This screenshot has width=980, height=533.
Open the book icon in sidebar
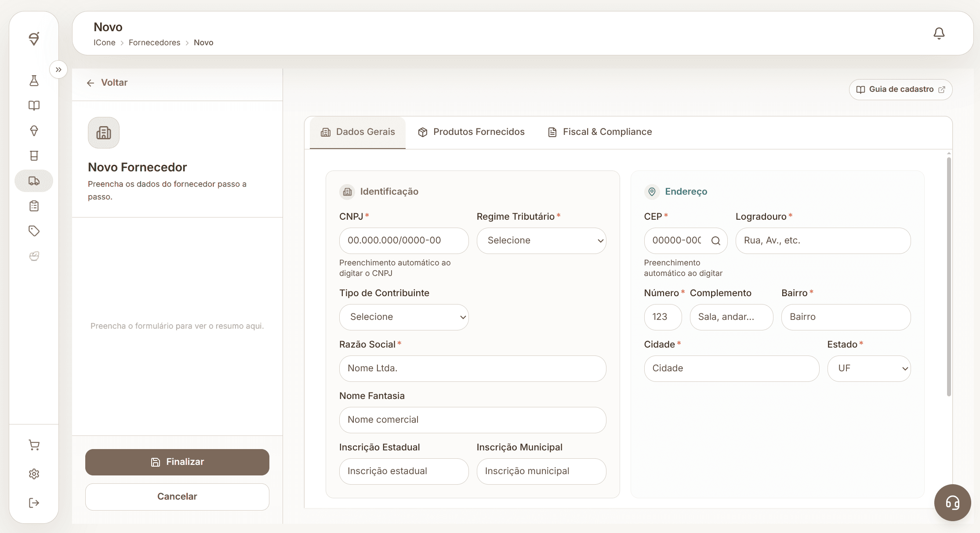(34, 105)
